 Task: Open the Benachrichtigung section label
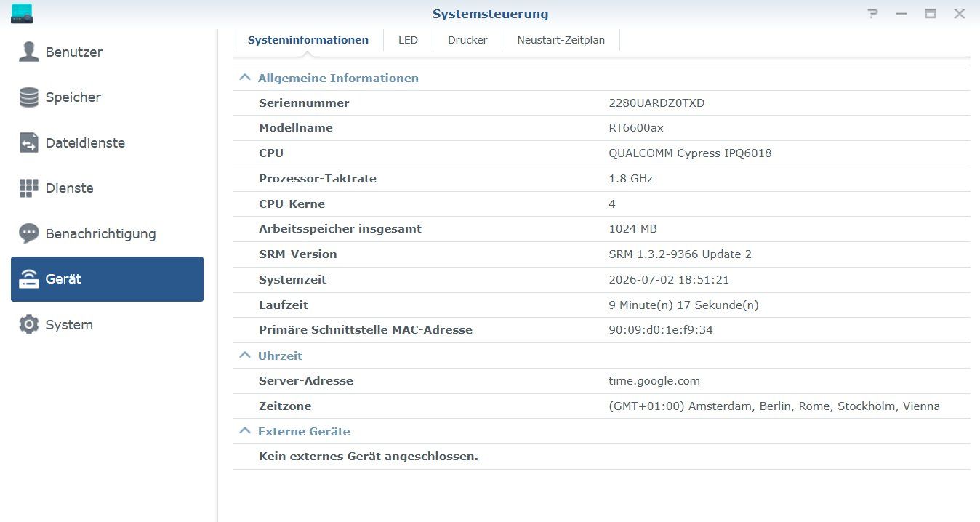(101, 234)
